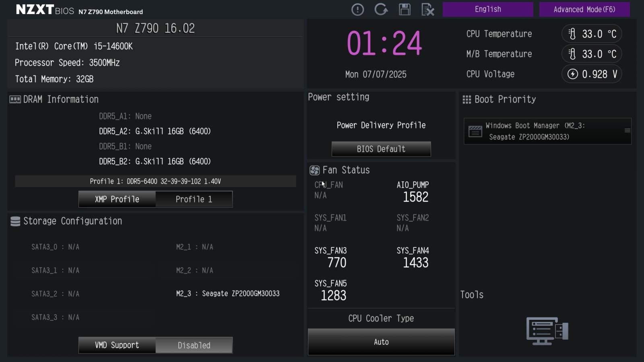The width and height of the screenshot is (644, 362).
Task: Switch to Advanced Mode (F6)
Action: [584, 9]
